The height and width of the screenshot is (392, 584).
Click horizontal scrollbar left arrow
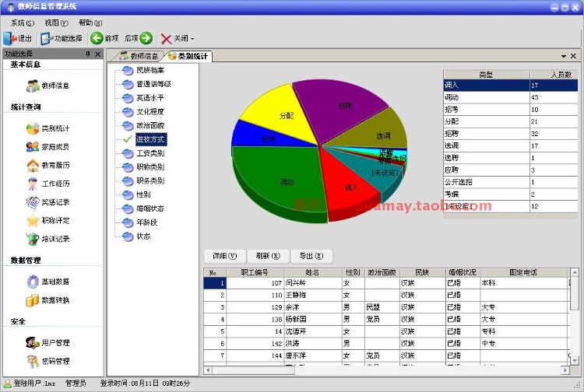coord(208,370)
